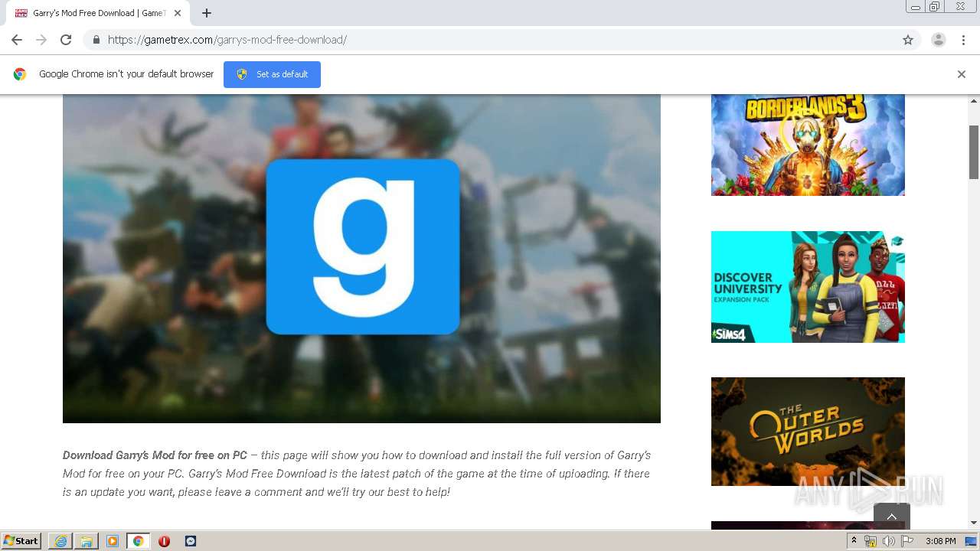
Task: Open the Chrome profile avatar menu
Action: [x=939, y=40]
